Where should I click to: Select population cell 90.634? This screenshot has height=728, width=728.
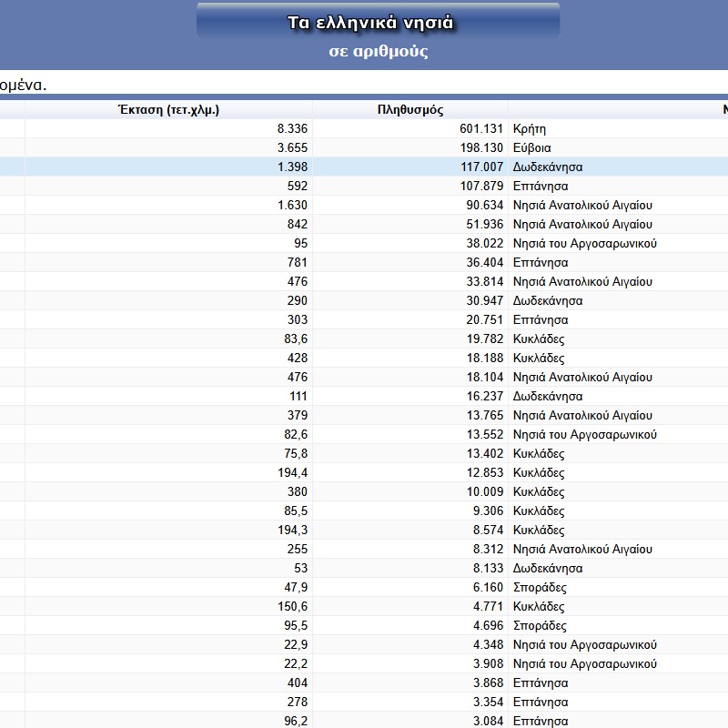pyautogui.click(x=484, y=205)
